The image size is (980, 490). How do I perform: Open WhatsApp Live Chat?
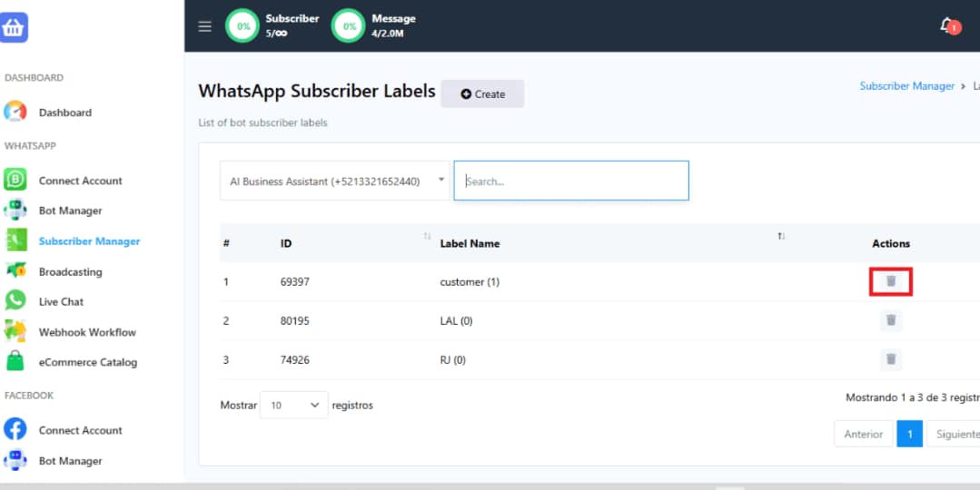tap(60, 302)
